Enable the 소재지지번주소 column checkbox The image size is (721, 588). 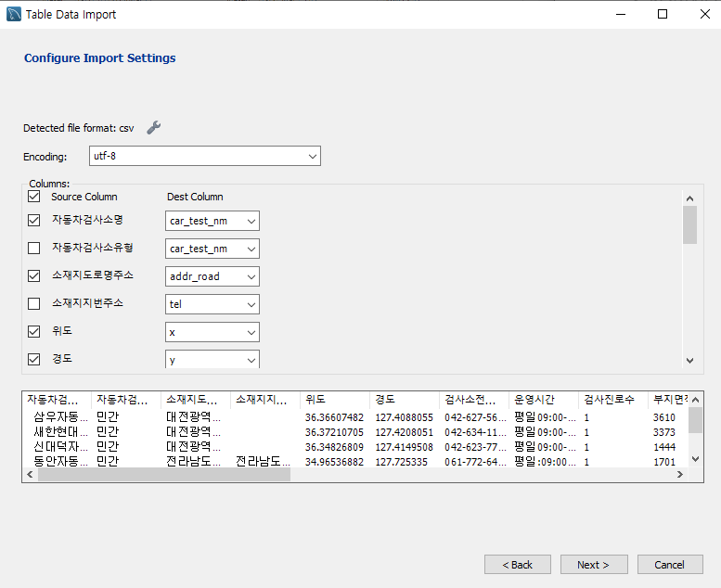tap(33, 304)
